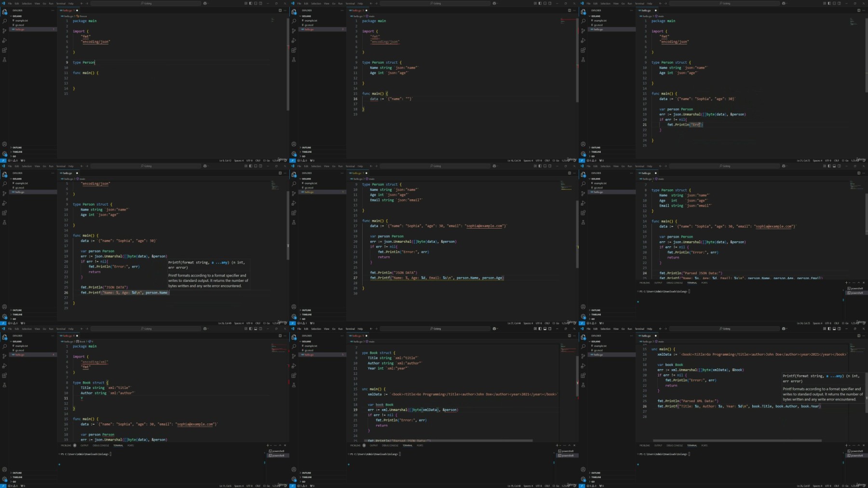Click editor horizontal scrollbar in 'Parsed XML Data:' window
The image size is (868, 488).
737,441
